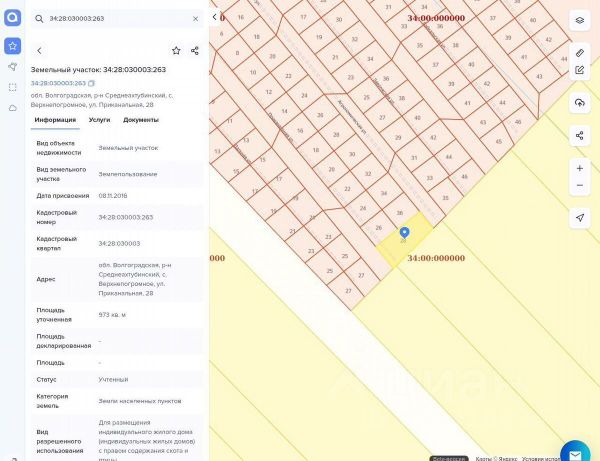Select the map marker tool in the sidebar
This screenshot has width=600, height=461.
[x=13, y=67]
